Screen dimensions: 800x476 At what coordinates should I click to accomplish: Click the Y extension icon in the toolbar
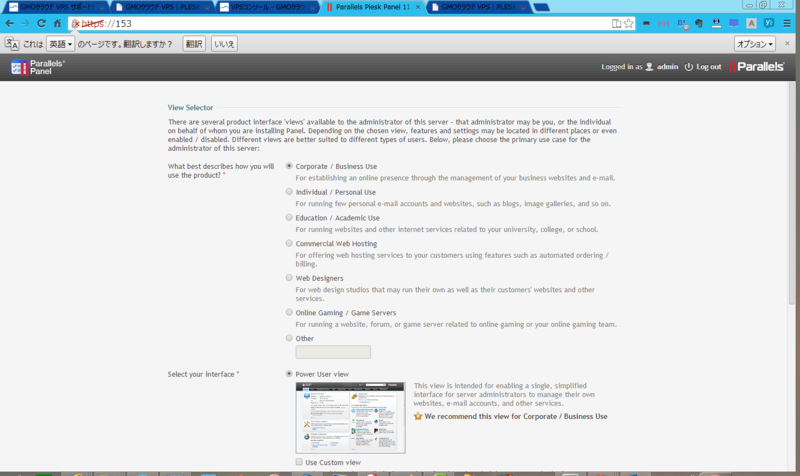point(768,23)
